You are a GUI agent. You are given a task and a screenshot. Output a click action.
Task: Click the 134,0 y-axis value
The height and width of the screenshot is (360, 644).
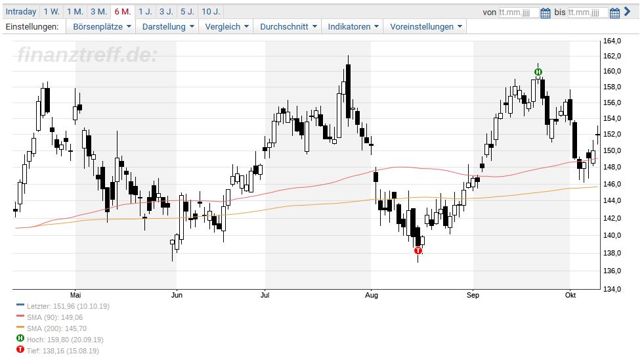pyautogui.click(x=612, y=289)
